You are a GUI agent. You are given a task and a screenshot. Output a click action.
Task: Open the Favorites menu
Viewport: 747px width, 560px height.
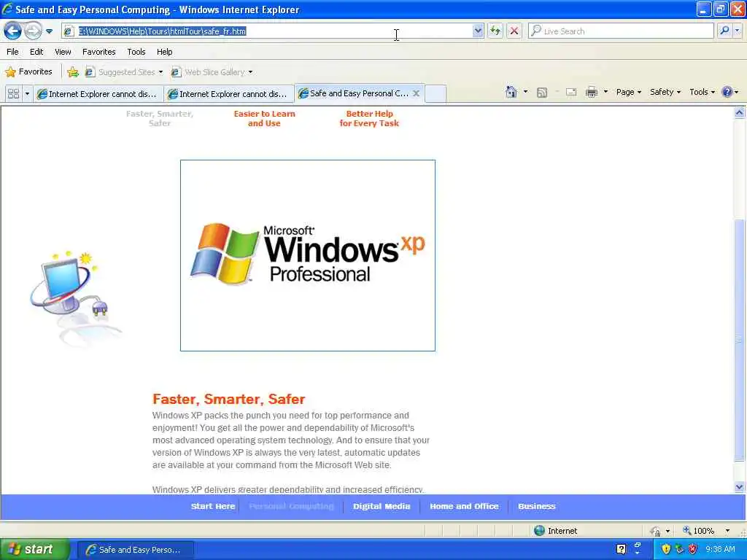98,52
